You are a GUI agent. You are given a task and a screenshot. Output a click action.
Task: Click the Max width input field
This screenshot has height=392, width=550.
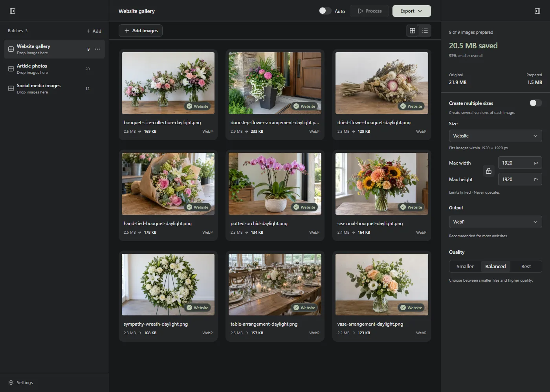point(520,163)
